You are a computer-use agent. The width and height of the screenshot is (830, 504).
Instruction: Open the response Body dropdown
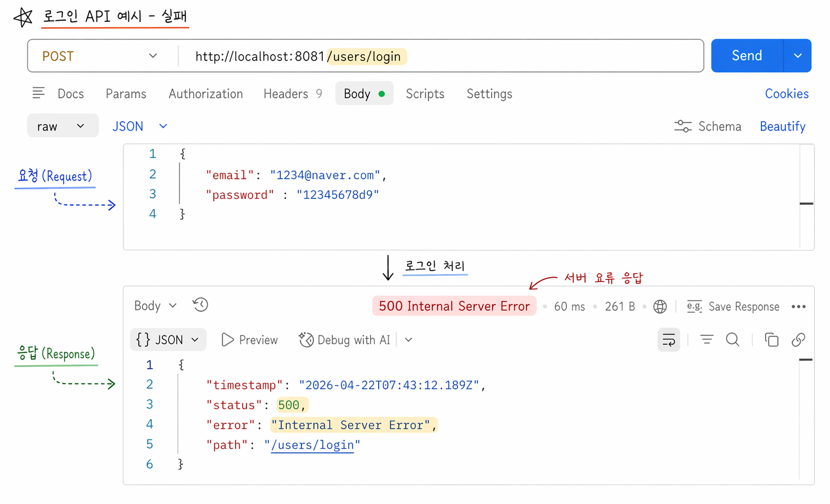pos(155,306)
